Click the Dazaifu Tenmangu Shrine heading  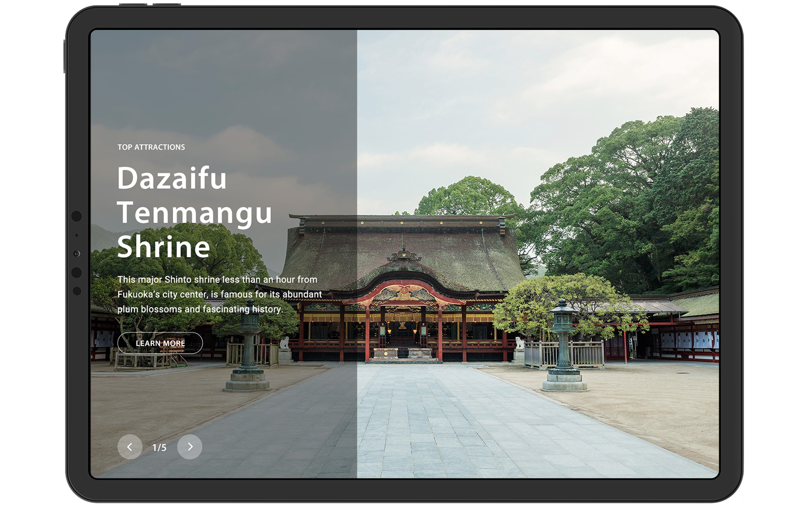pos(195,212)
